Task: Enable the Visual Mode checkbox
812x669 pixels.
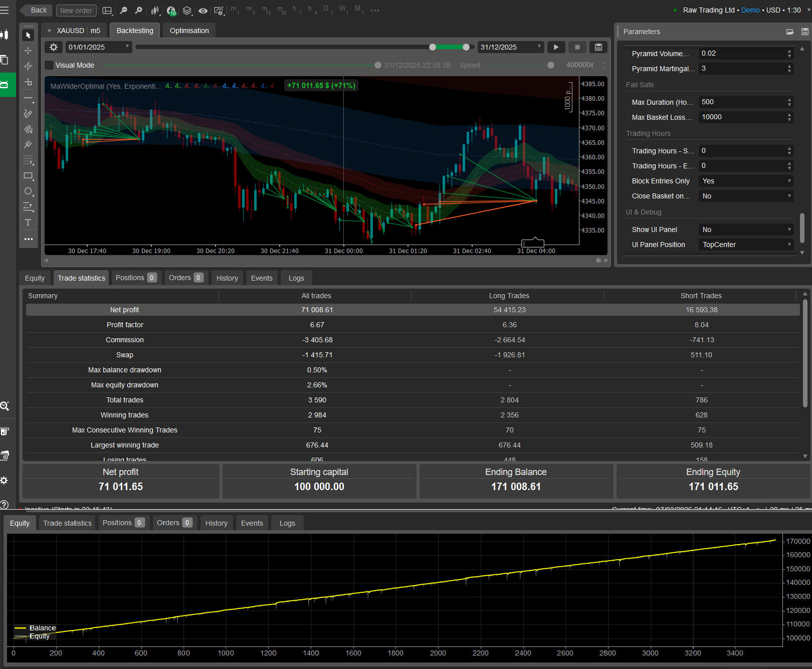Action: click(x=49, y=65)
